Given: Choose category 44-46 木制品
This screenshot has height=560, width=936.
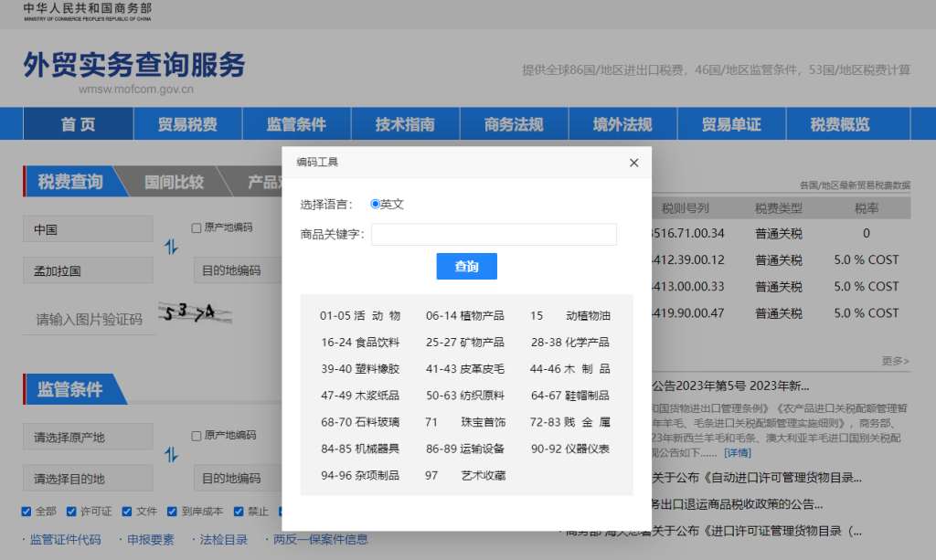Looking at the screenshot, I should tap(570, 369).
